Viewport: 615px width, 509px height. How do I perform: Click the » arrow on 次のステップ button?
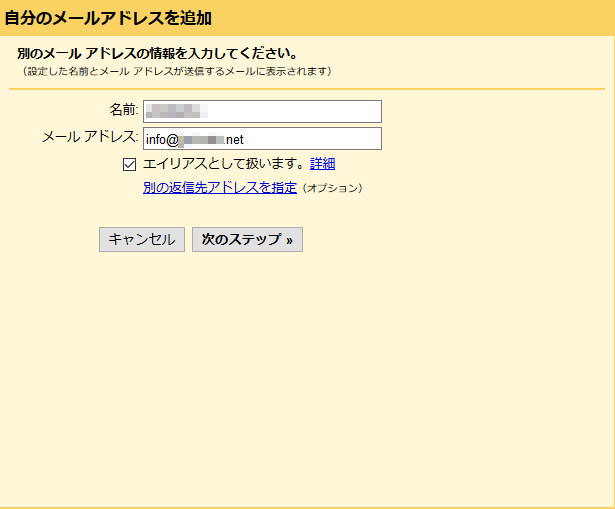pos(289,241)
